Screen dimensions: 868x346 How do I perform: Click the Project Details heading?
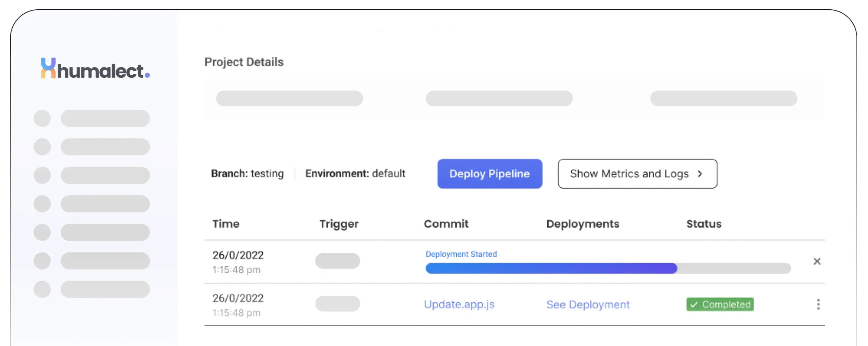(244, 62)
